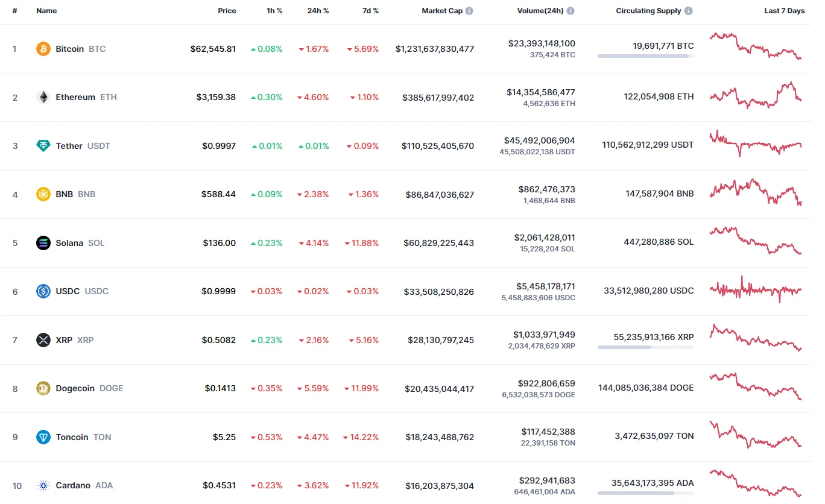Open Bitcoin's 24h volume link

point(541,43)
